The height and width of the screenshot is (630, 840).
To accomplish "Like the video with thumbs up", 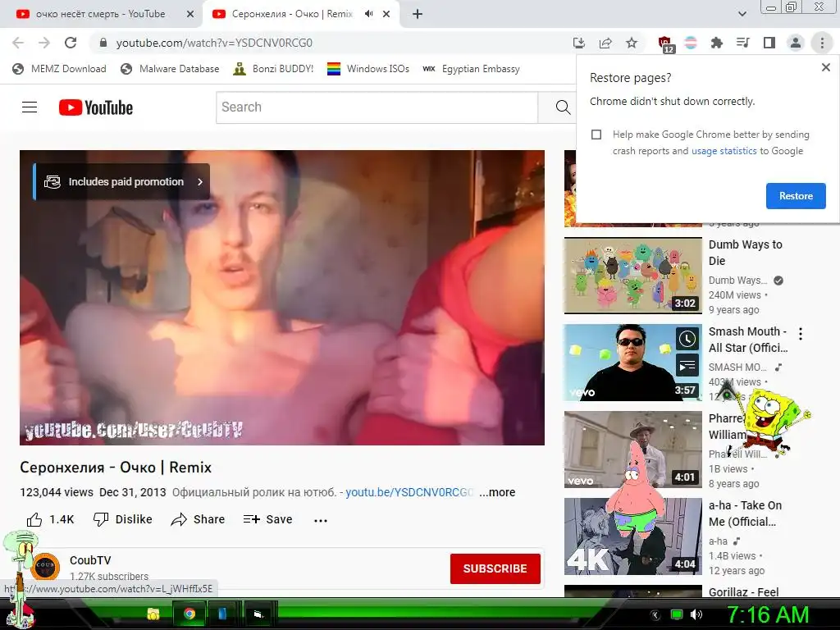I will click(50, 519).
